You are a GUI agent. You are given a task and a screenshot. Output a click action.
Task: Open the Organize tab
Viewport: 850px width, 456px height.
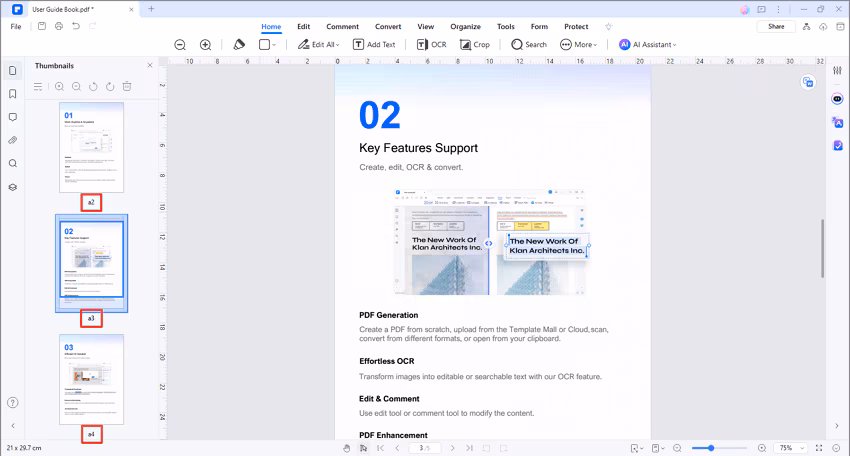[465, 27]
